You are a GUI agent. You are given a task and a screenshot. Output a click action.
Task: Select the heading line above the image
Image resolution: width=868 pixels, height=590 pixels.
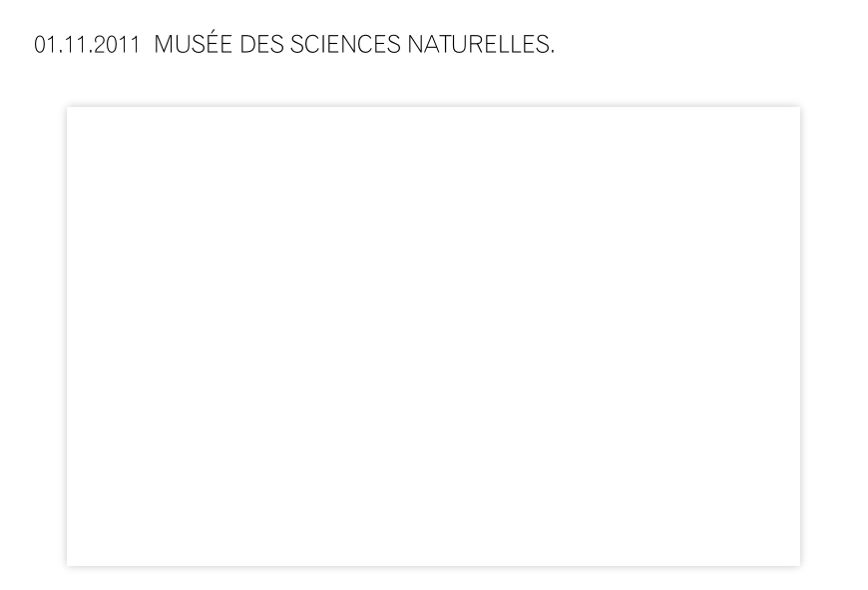(x=294, y=44)
